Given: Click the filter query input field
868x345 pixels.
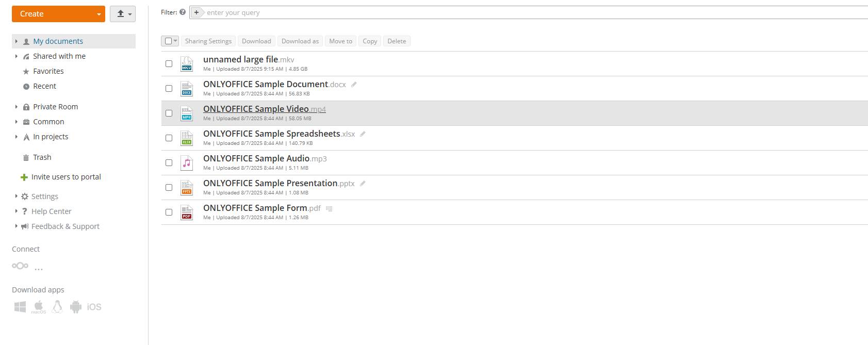Looking at the screenshot, I should tap(516, 12).
